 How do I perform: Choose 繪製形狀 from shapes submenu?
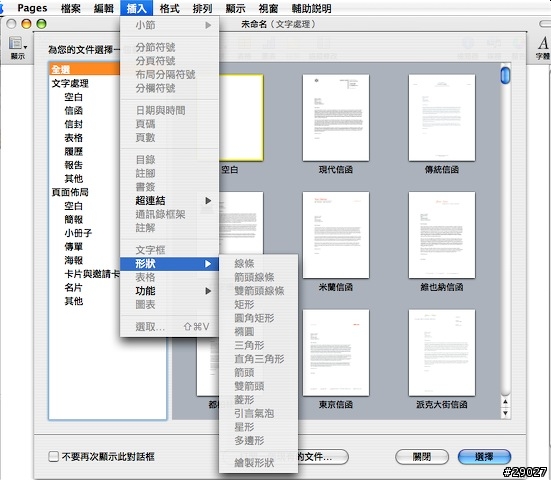click(x=258, y=463)
